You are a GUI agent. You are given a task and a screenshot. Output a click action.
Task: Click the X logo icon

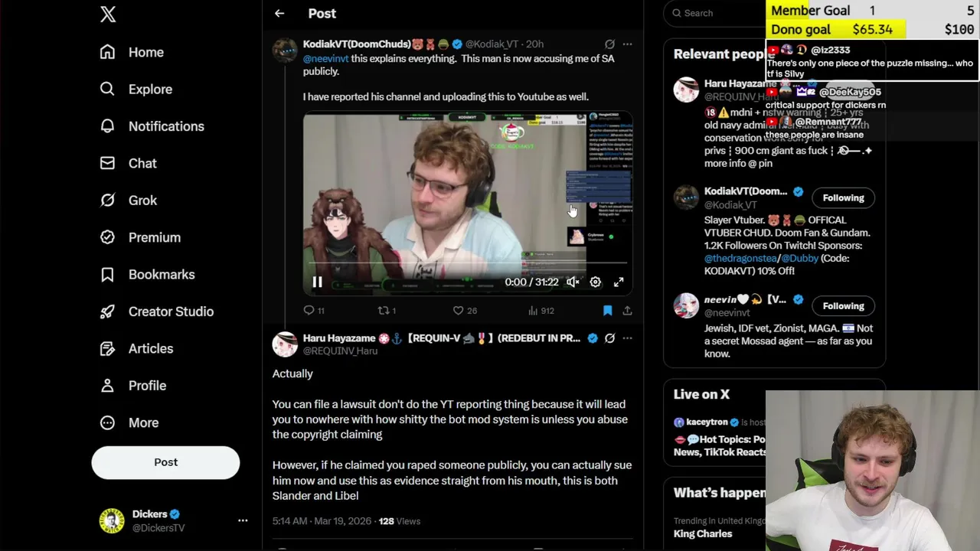(x=108, y=14)
